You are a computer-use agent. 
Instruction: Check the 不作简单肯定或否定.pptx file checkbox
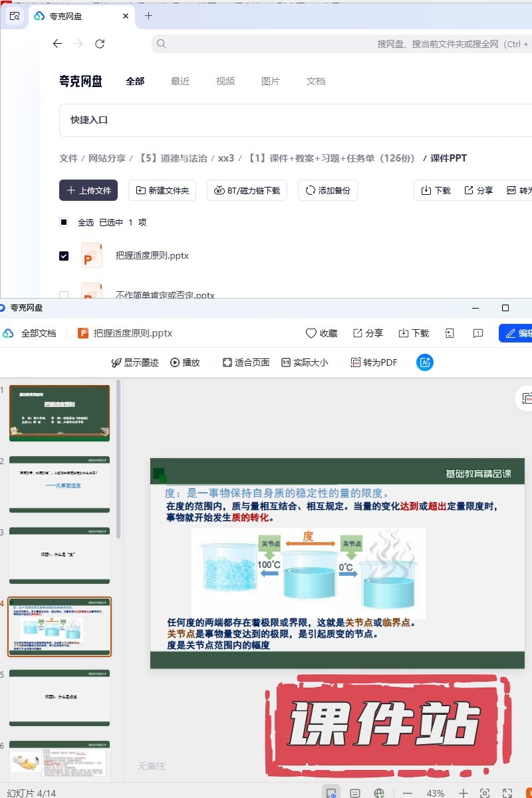[x=64, y=295]
